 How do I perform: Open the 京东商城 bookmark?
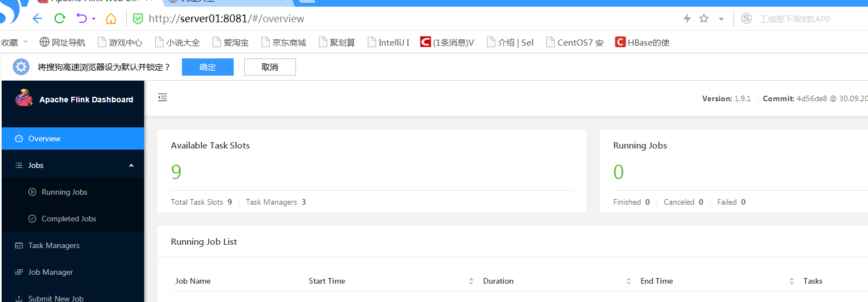tap(284, 42)
